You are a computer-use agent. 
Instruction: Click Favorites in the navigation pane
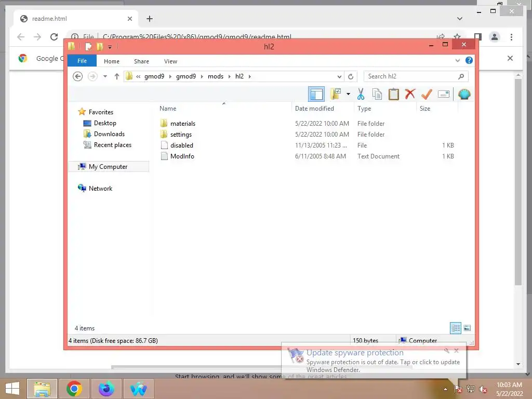pos(101,112)
